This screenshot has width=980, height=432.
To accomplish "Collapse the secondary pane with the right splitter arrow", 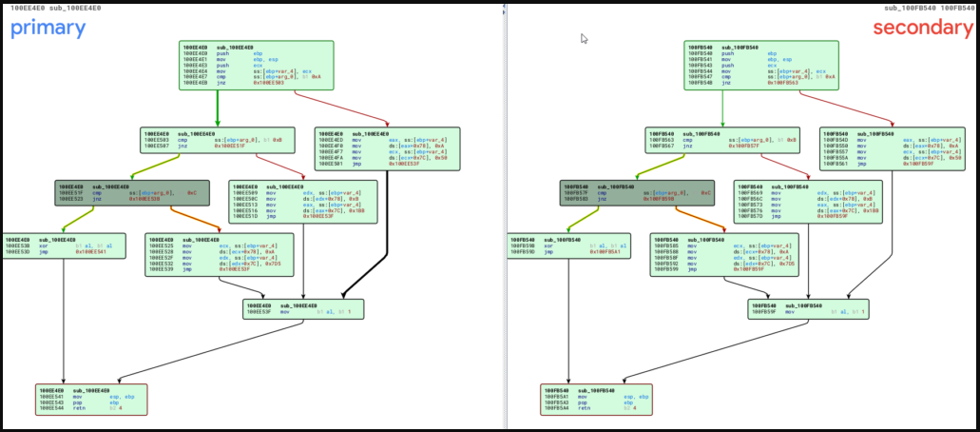I will pyautogui.click(x=504, y=12).
